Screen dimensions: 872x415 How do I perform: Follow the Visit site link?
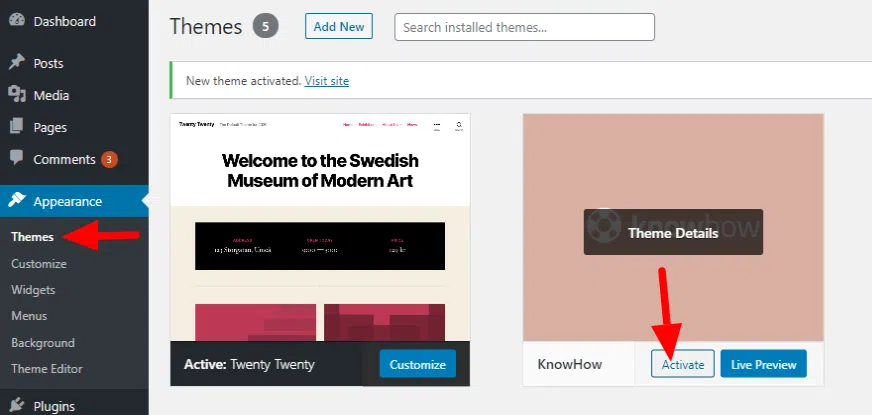click(x=327, y=81)
